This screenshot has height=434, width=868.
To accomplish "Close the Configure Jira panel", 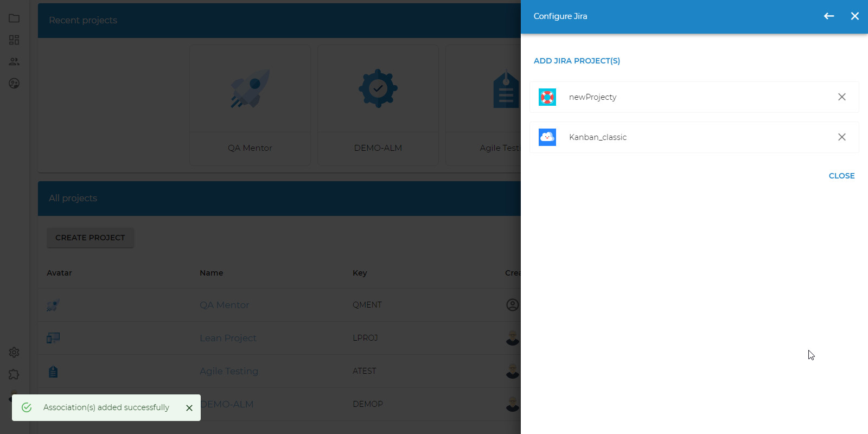I will coord(855,16).
